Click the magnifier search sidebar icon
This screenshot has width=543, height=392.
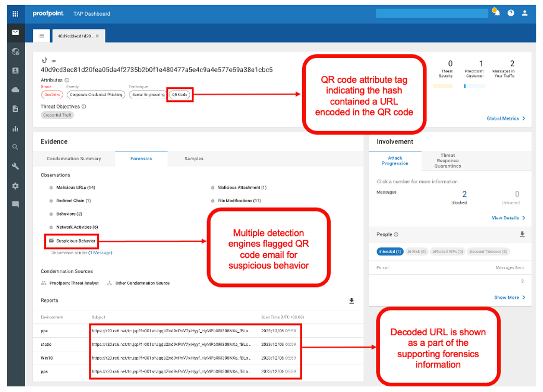point(15,147)
